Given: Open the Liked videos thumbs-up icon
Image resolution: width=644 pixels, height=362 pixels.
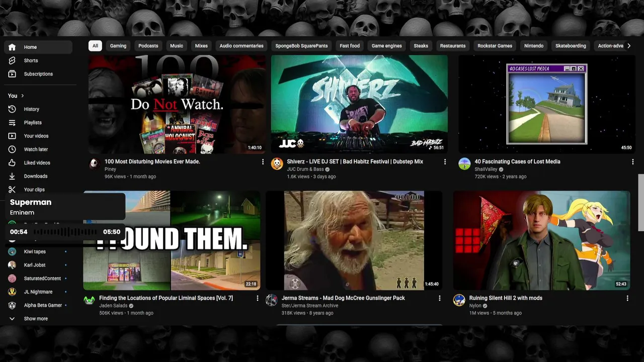Looking at the screenshot, I should [12, 163].
